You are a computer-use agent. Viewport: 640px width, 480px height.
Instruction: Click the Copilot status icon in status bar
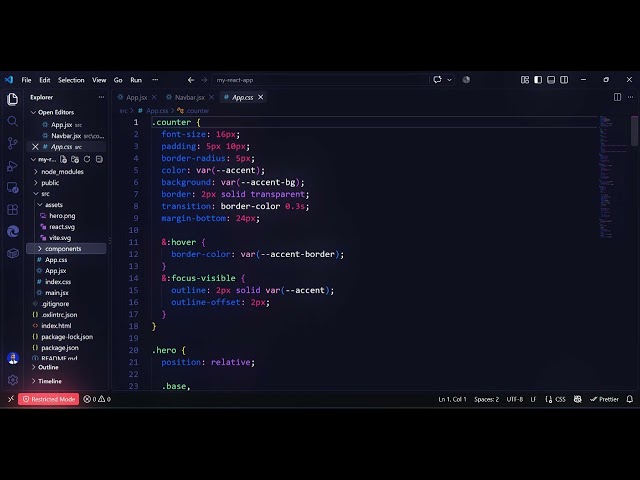578,399
